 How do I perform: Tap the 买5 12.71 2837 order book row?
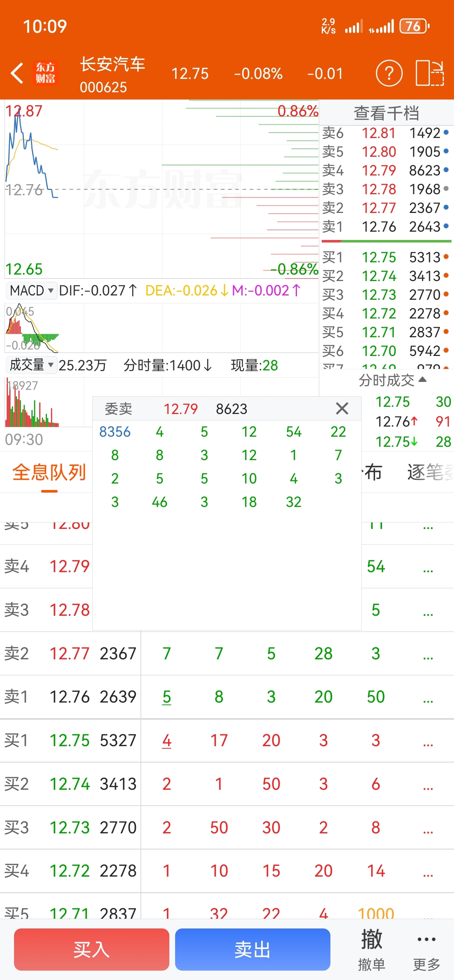pos(386,332)
